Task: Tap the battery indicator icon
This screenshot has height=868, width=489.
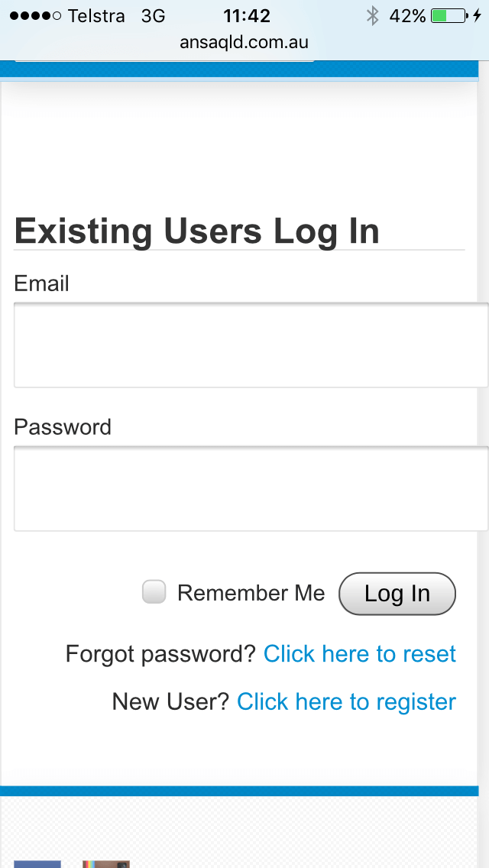Action: [449, 16]
